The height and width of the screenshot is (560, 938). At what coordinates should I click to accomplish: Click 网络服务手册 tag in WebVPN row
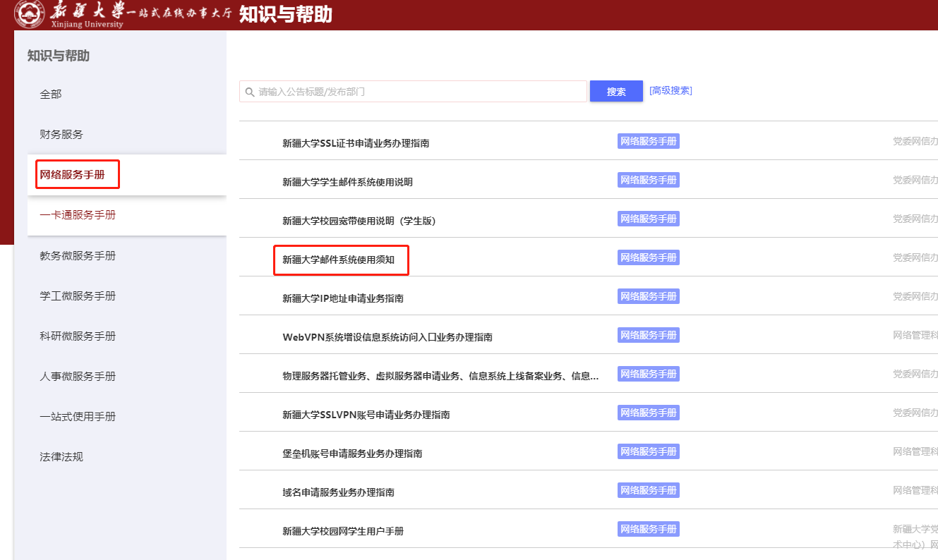(649, 335)
